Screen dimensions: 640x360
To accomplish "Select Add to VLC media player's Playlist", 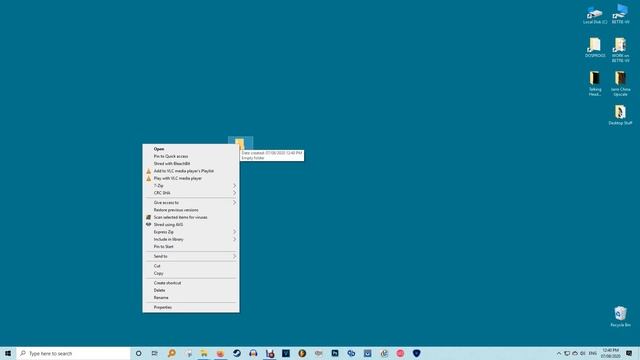I will tap(191, 171).
